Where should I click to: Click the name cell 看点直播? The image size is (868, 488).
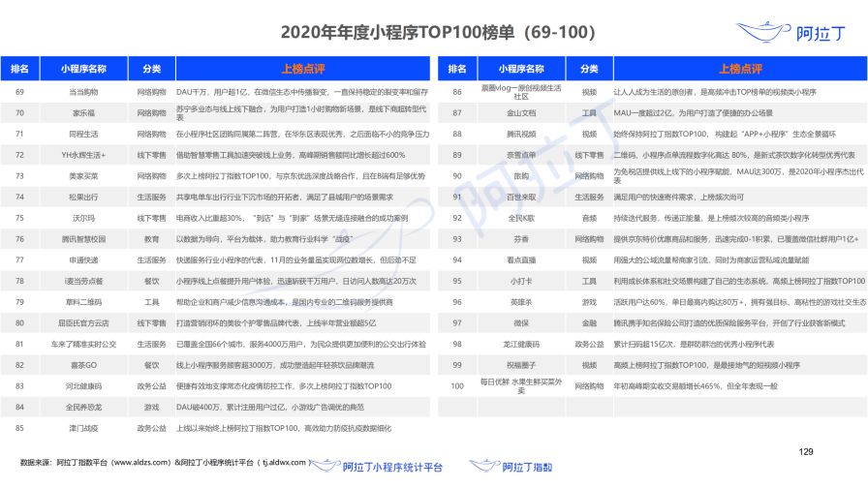click(521, 260)
